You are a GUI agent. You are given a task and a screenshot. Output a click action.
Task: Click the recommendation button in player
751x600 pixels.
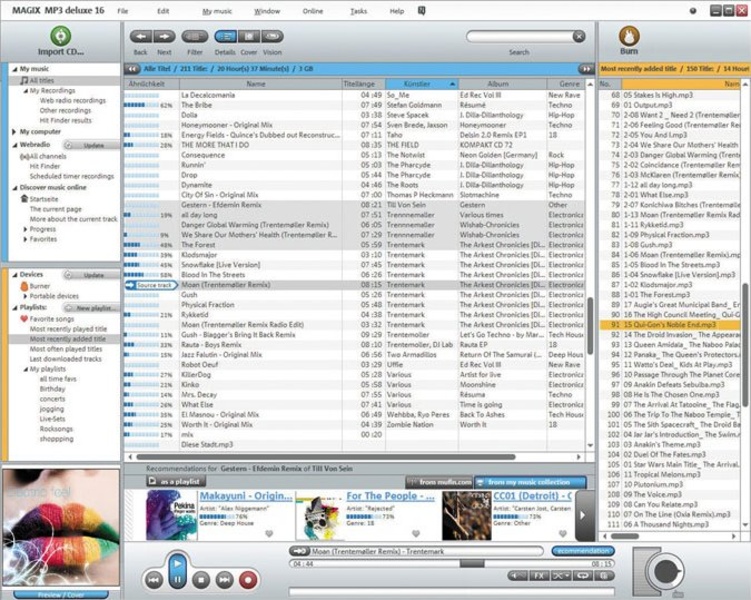[x=583, y=551]
